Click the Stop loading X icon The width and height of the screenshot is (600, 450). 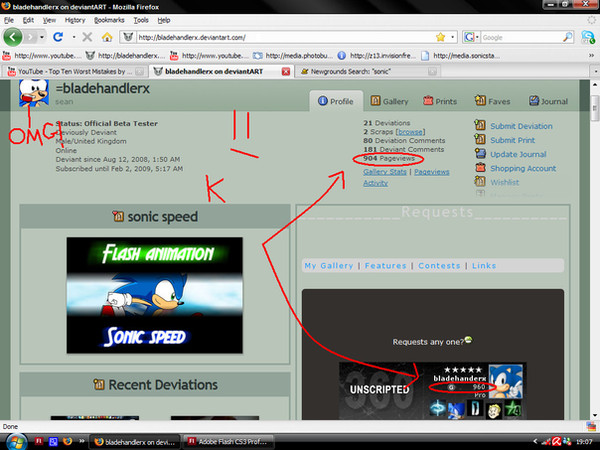pyautogui.click(x=87, y=37)
